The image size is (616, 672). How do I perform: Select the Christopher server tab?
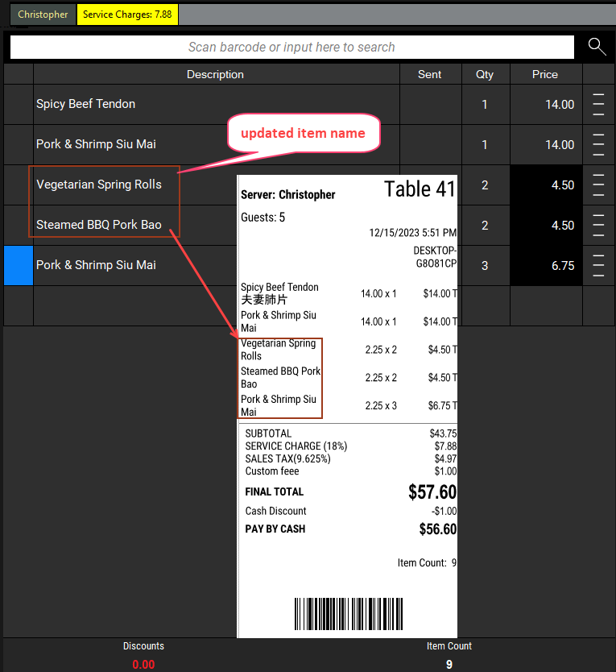tap(43, 15)
